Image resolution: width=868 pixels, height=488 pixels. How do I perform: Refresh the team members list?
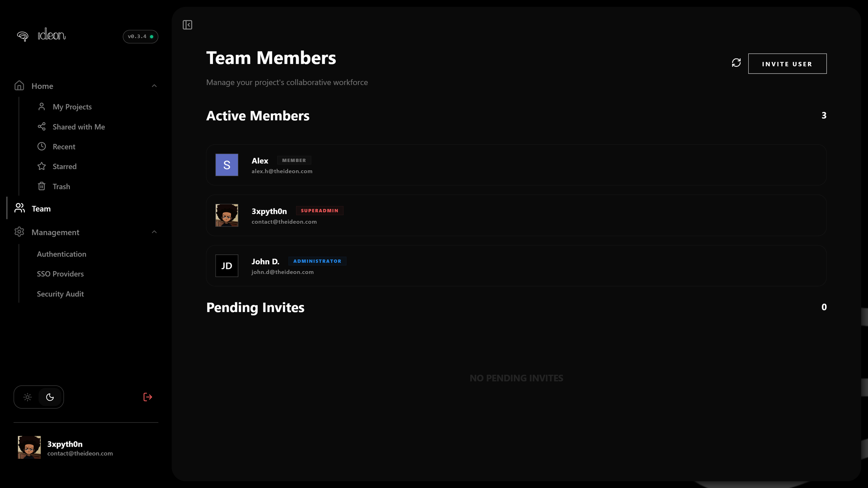tap(736, 63)
